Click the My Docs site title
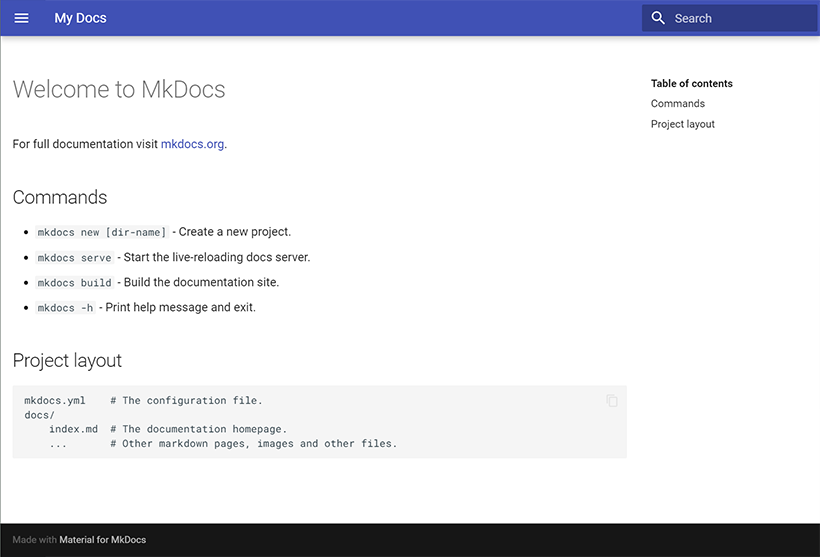Screen dimensions: 820x557 click(80, 18)
